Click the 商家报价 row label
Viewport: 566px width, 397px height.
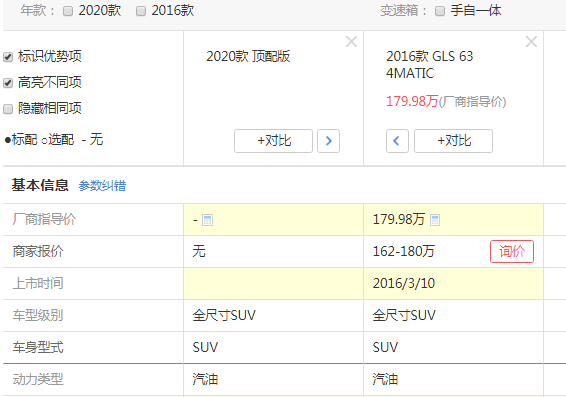(38, 251)
